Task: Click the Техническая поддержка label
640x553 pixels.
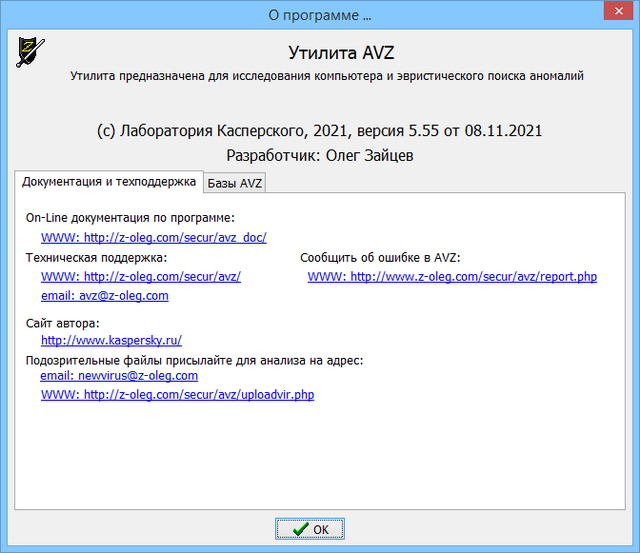Action: tap(96, 258)
